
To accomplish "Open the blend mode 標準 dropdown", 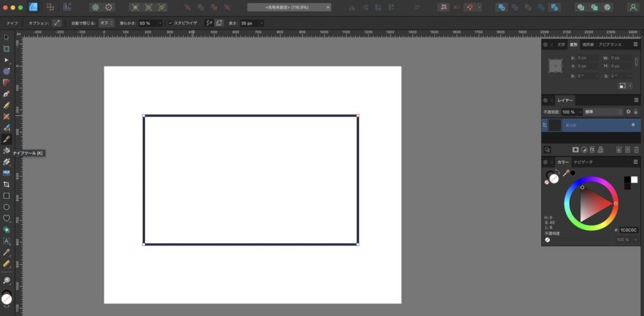I will (x=602, y=112).
